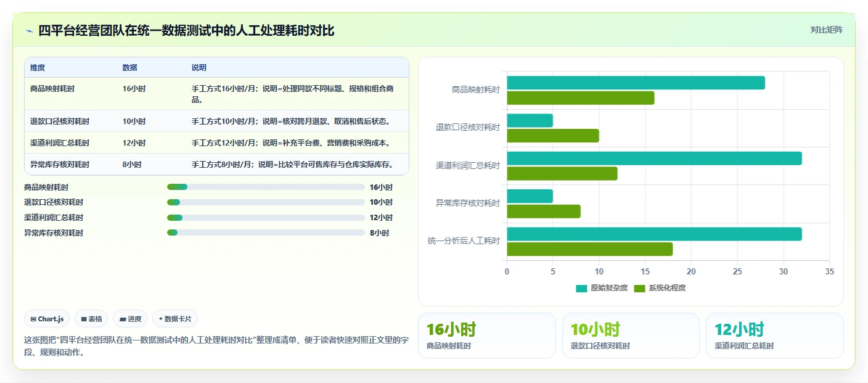Click the 异常库存核对耗时 progress bar

(x=266, y=233)
